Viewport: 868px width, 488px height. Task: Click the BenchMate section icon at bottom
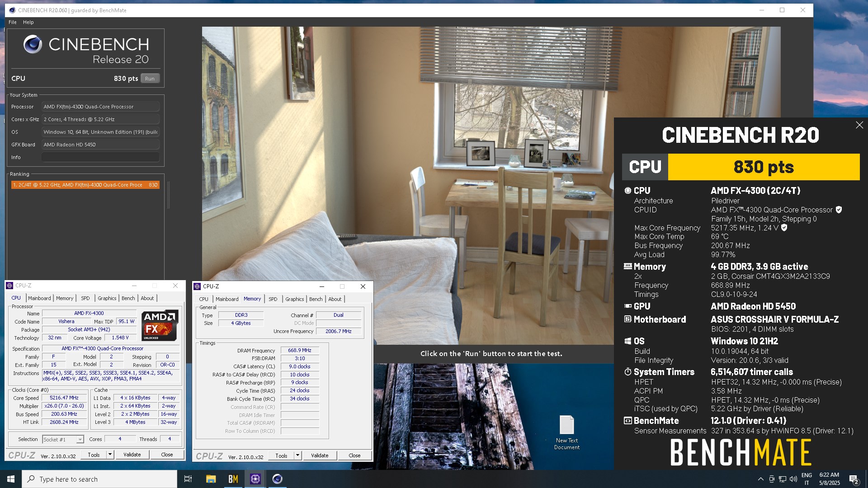point(628,421)
